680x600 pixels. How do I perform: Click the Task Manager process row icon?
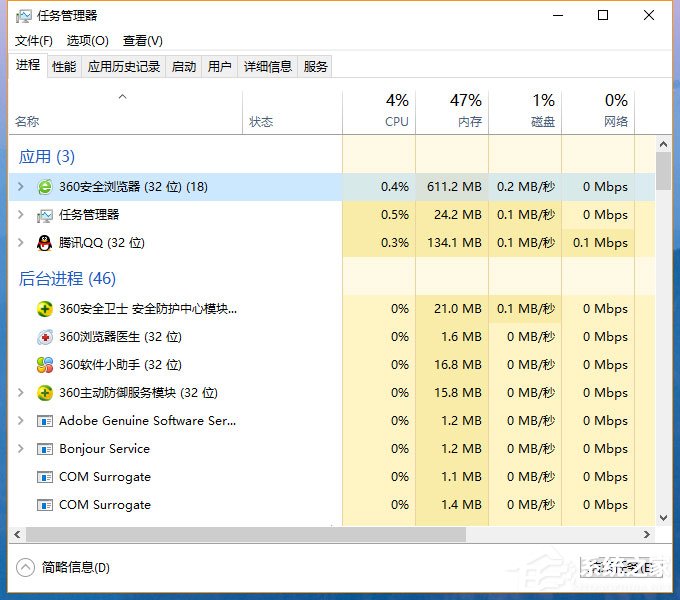(45, 215)
